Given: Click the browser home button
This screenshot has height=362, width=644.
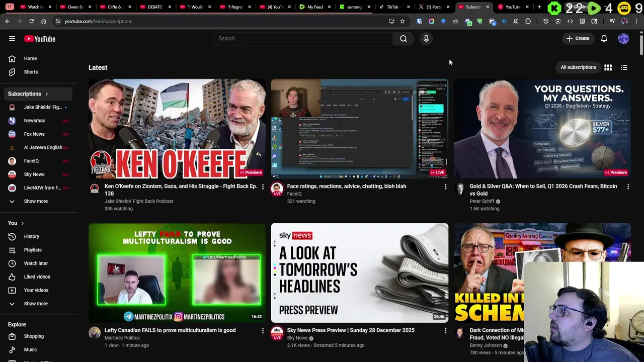Looking at the screenshot, I should pos(43,21).
